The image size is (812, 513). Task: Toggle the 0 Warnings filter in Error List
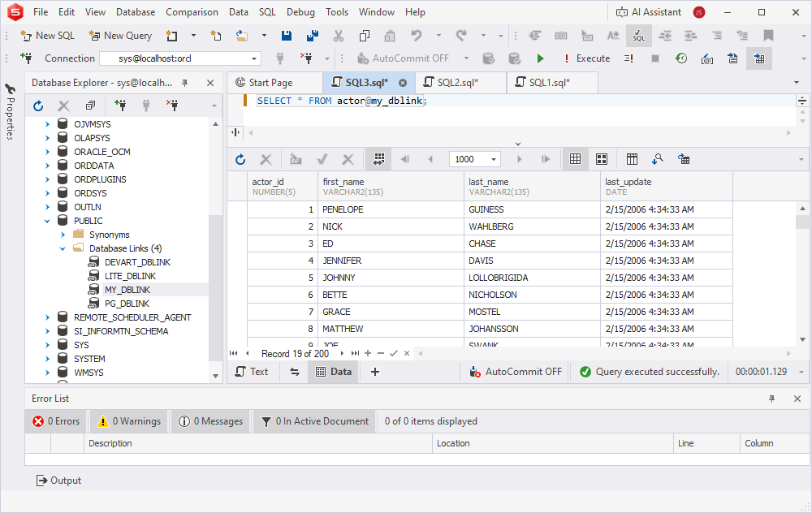tap(127, 421)
